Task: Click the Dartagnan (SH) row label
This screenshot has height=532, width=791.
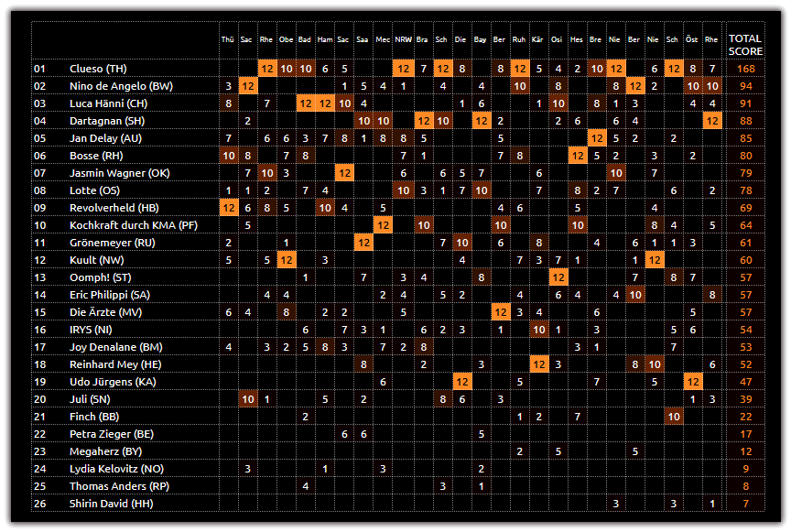Action: click(107, 121)
